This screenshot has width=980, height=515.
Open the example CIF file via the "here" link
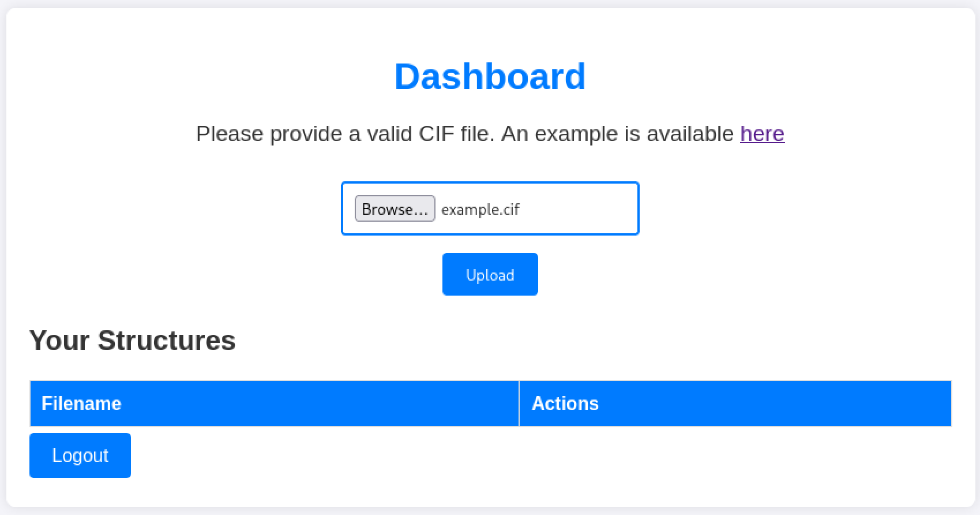tap(762, 133)
